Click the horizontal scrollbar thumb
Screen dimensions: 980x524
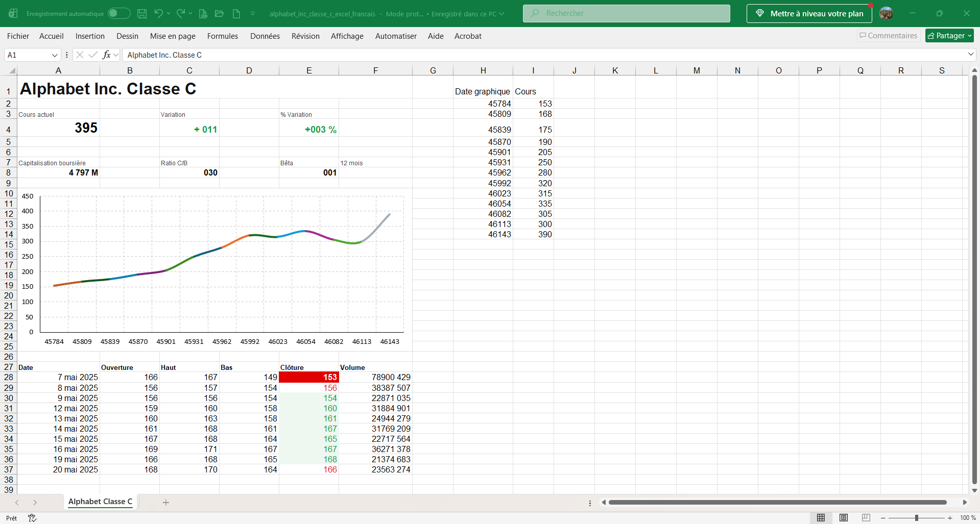777,503
